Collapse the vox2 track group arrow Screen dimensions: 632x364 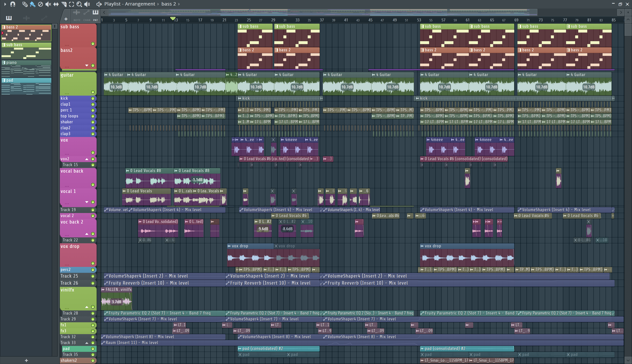point(87,159)
